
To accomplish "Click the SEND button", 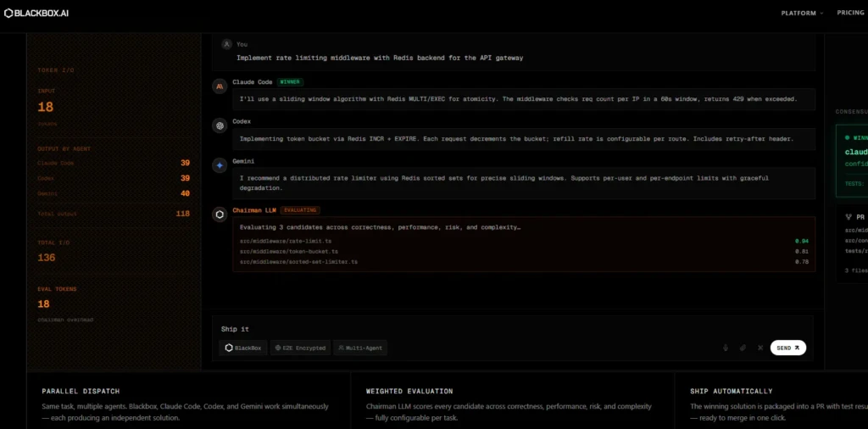I will [x=787, y=348].
